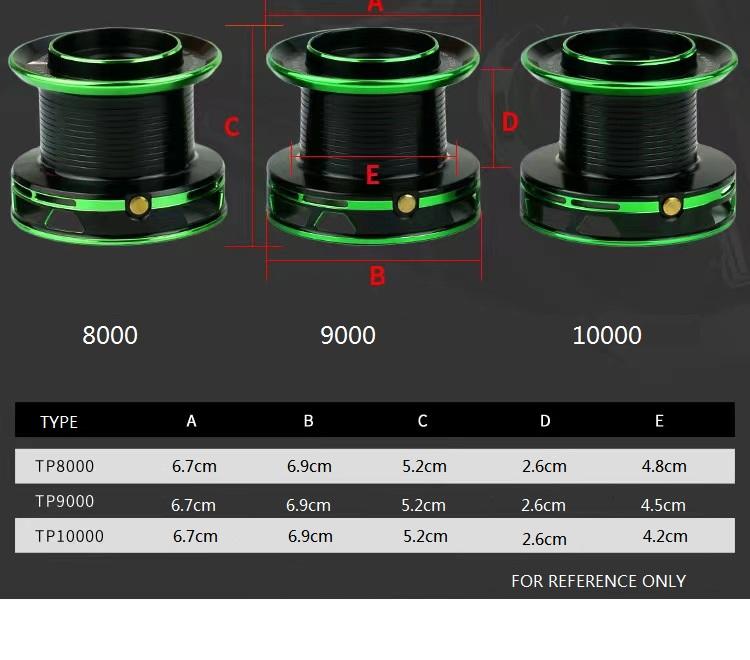The image size is (750, 660).
Task: Click the TYPE column header
Action: click(59, 422)
